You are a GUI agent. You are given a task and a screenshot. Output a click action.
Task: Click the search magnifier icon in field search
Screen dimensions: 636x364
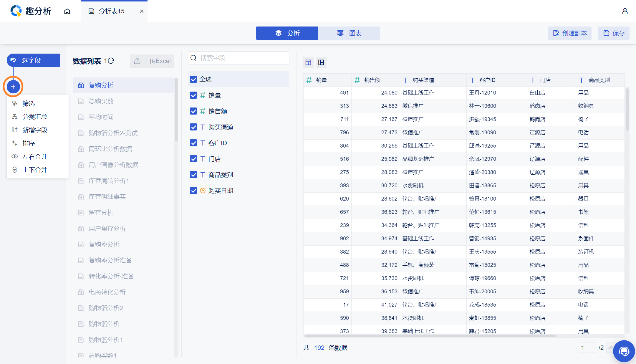pos(194,58)
